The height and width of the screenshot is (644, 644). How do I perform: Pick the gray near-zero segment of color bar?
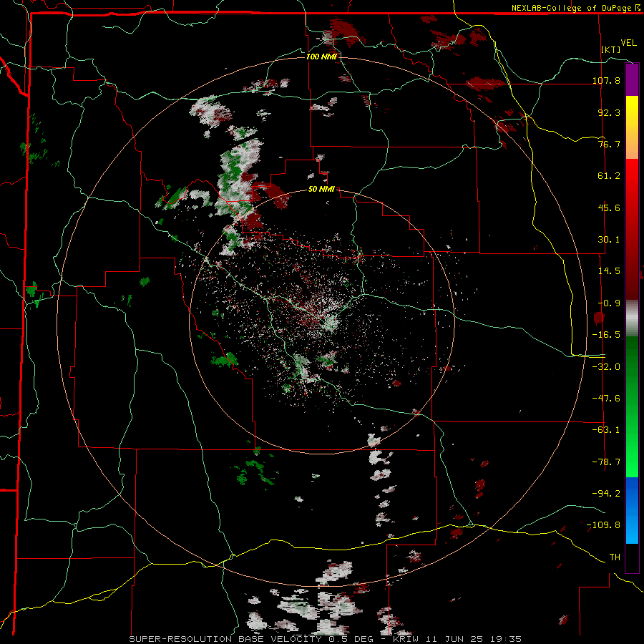[632, 318]
